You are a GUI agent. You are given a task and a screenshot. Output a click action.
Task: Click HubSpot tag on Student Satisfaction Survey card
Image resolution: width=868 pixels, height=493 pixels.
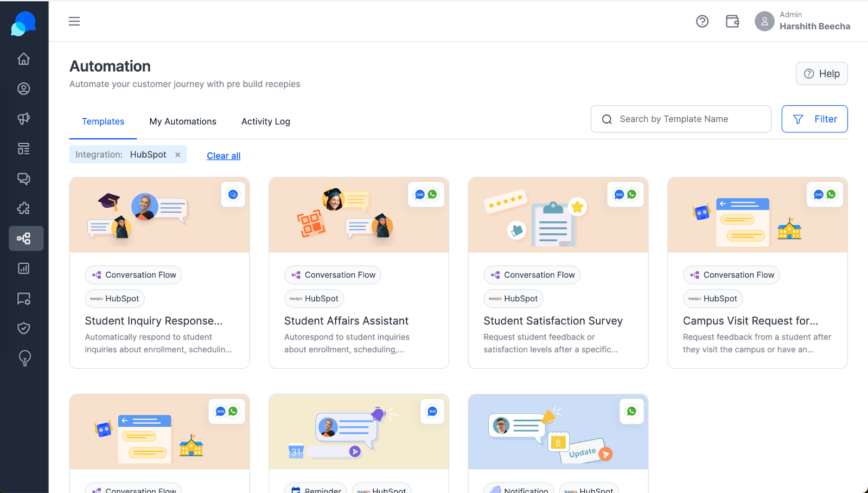pos(513,298)
